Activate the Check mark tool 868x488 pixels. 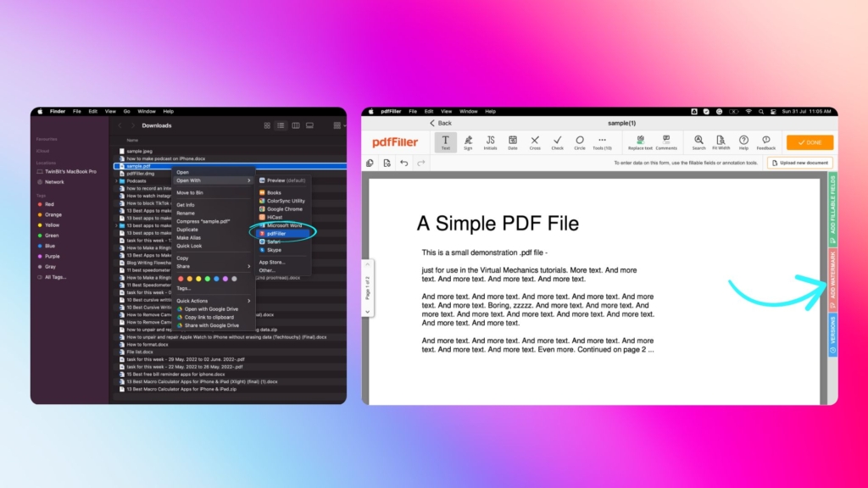point(557,142)
